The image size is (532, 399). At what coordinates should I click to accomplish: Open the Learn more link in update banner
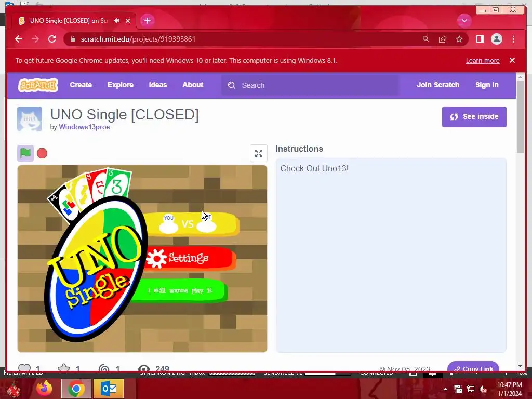[x=483, y=61]
